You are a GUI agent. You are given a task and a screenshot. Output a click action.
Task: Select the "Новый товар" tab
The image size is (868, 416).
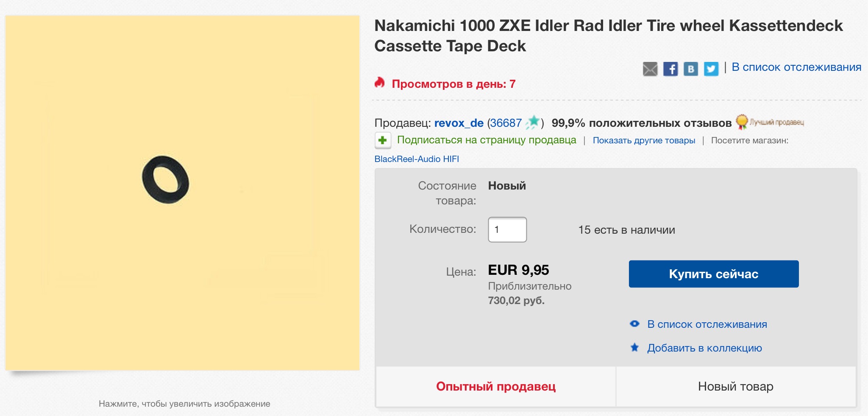(x=735, y=386)
